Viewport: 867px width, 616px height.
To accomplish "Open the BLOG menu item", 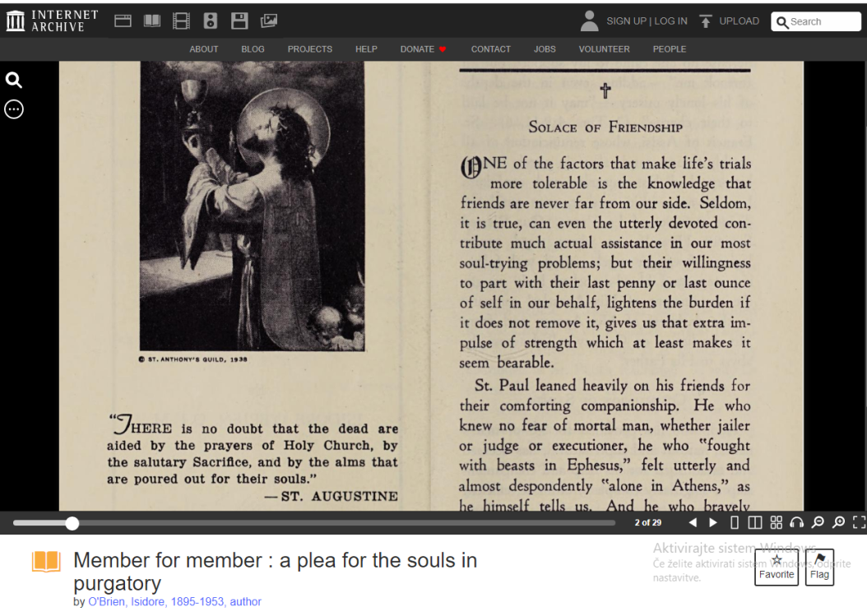I will coord(253,49).
